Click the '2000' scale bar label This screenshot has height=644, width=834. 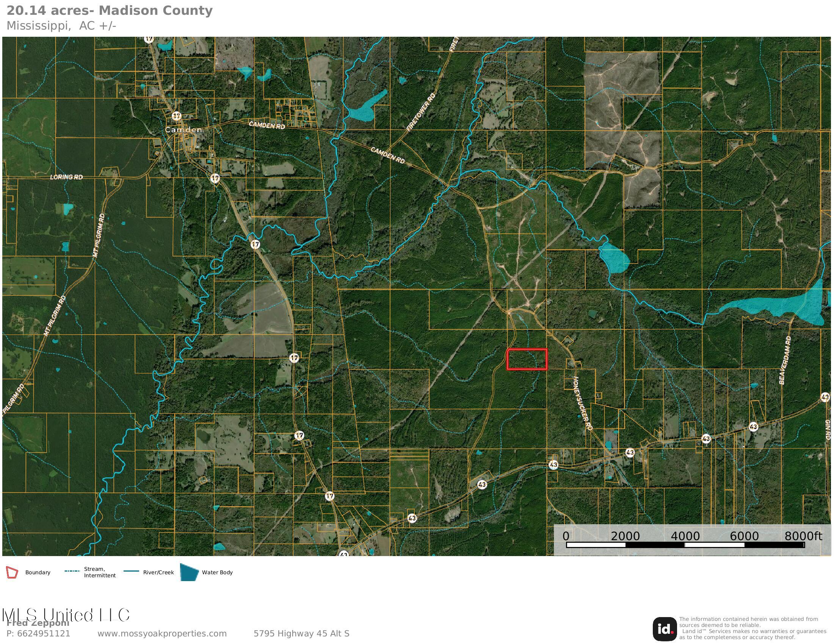point(625,536)
